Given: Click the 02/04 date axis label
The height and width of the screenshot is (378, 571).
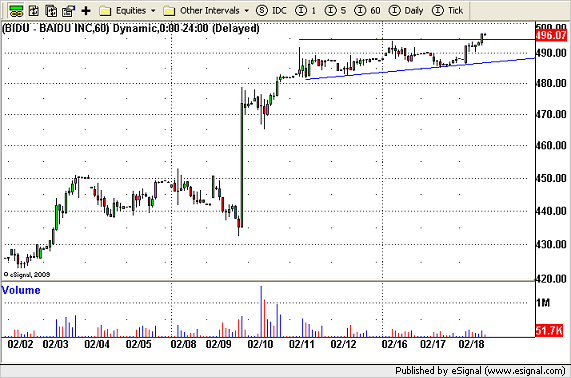Looking at the screenshot, I should [x=97, y=344].
